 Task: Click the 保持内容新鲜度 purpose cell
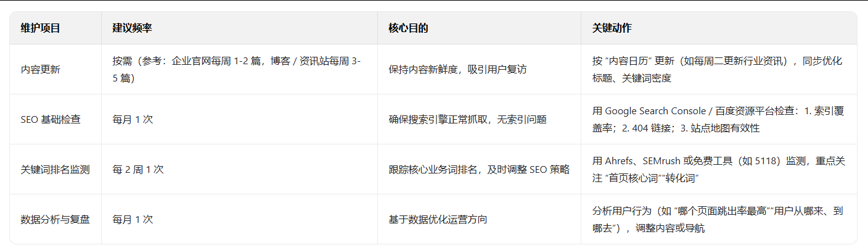click(x=457, y=70)
